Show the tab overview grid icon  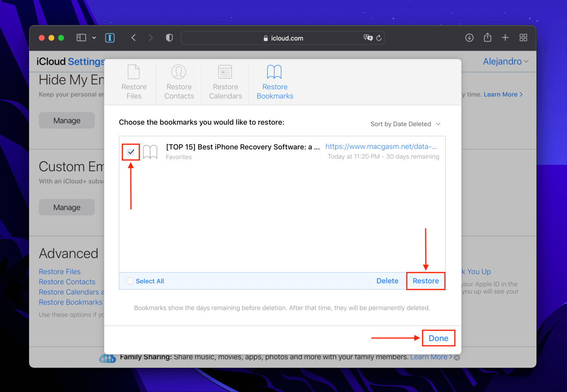523,38
